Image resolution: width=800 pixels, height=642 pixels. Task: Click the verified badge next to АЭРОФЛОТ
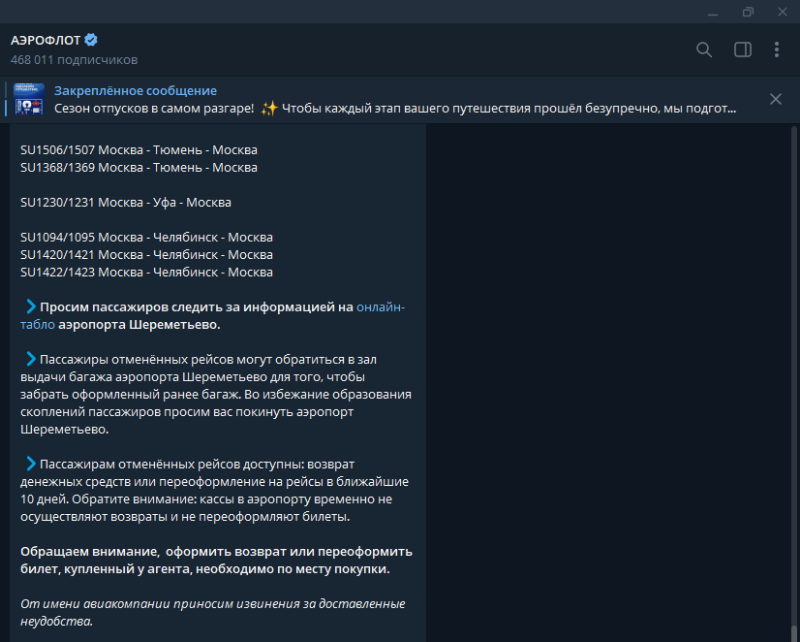pos(91,40)
